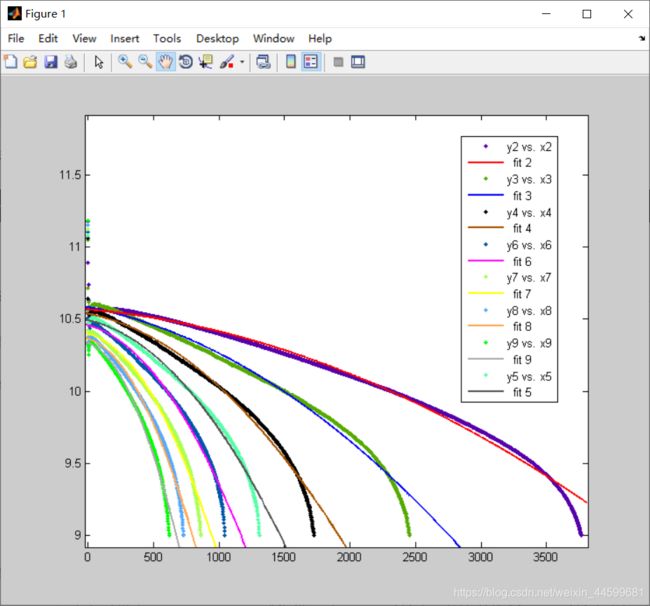This screenshot has width=650, height=606.
Task: Select legend entry 'fit 5'
Action: tap(522, 393)
